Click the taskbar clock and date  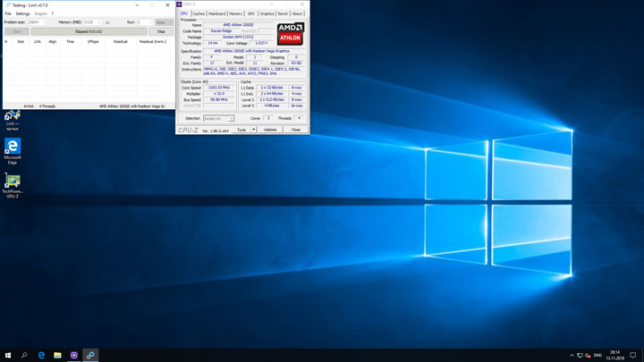coord(615,355)
